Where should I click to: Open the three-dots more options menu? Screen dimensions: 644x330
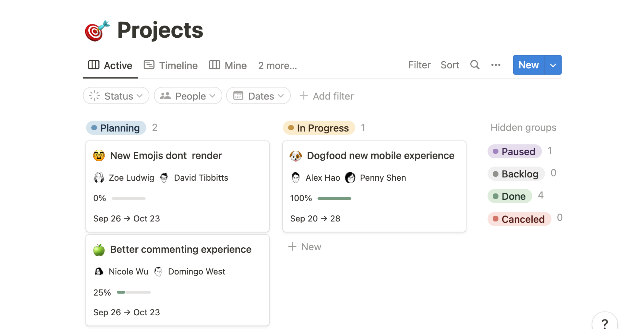496,65
